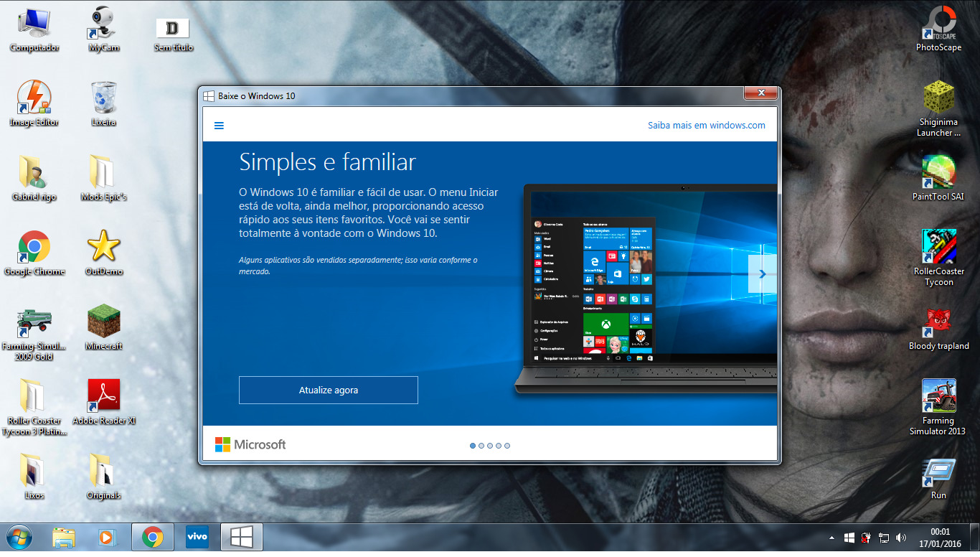Select the fifth pagination dot
This screenshot has width=980, height=557.
pyautogui.click(x=507, y=446)
